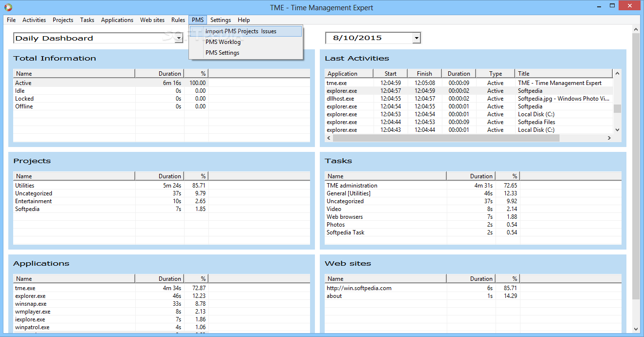This screenshot has width=644, height=337.
Task: Select the Active row in Total Information
Action: [x=161, y=83]
